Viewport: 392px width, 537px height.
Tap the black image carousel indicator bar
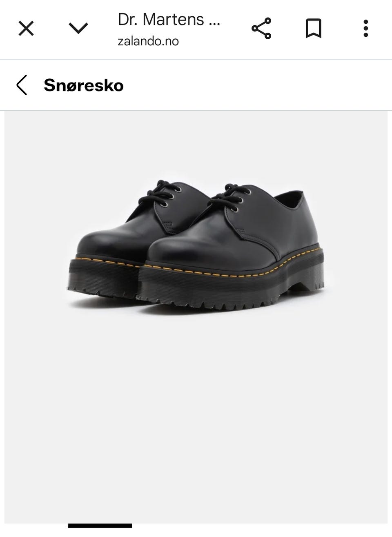pyautogui.click(x=100, y=526)
